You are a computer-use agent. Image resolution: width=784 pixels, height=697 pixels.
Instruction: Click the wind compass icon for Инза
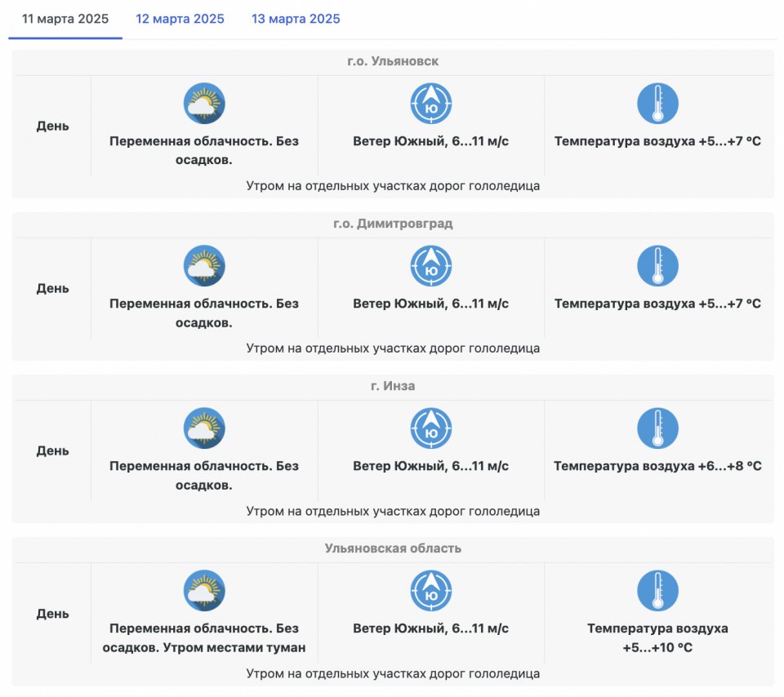[431, 428]
